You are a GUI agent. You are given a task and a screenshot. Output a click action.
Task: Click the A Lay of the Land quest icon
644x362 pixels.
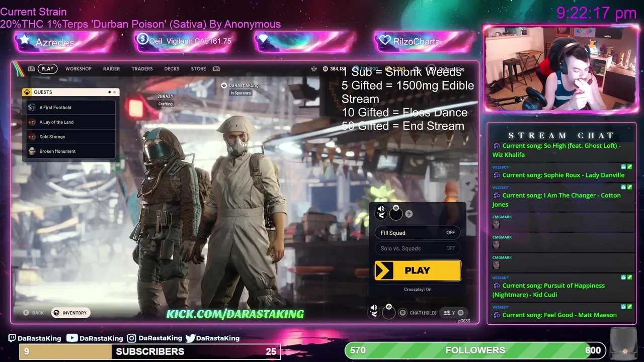32,122
